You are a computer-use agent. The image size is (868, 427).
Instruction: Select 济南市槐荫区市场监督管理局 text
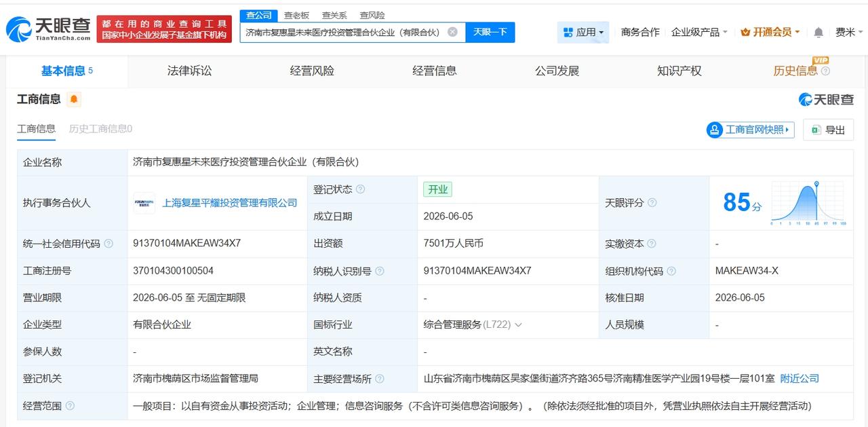[195, 379]
